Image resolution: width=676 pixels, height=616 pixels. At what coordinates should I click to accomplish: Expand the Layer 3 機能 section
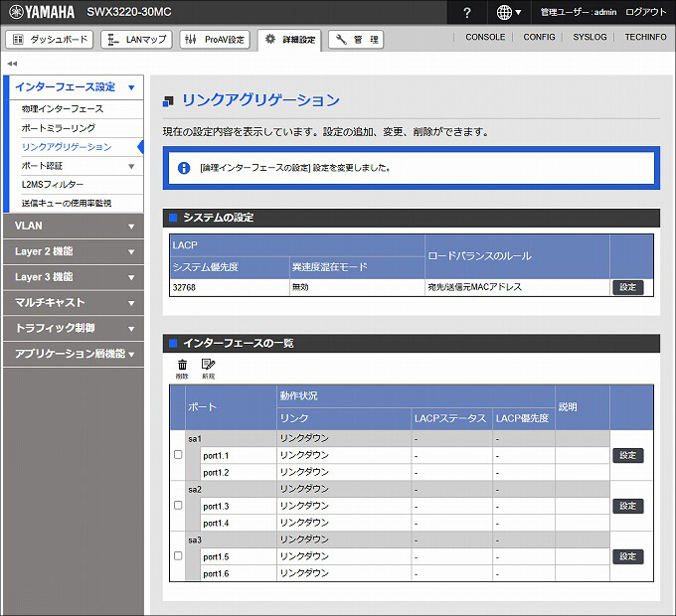coord(74,277)
